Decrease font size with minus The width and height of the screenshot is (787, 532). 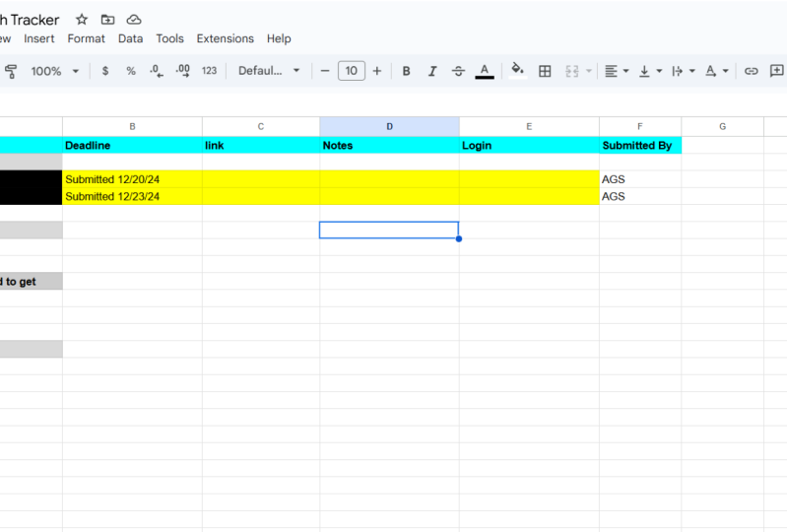pos(325,71)
